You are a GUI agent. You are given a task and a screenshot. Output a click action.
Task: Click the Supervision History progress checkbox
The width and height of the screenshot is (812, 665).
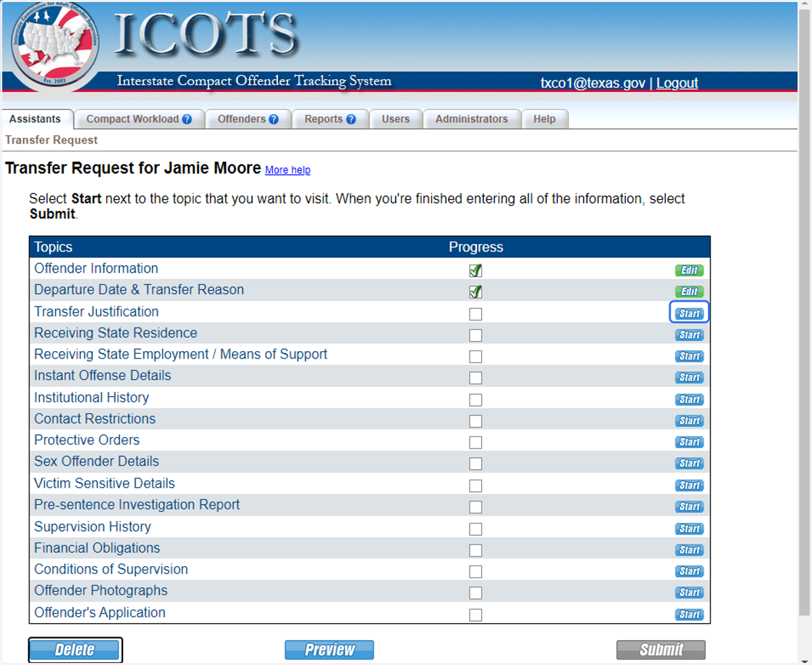point(476,529)
